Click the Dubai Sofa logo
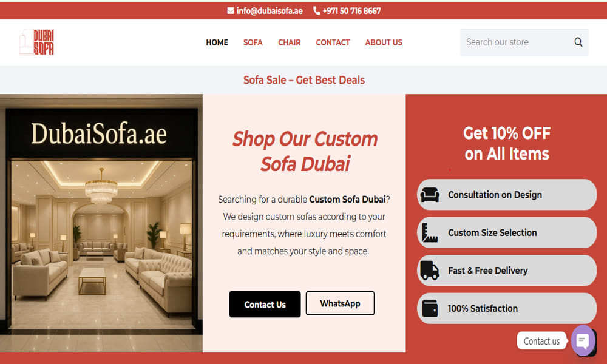The width and height of the screenshot is (607, 364). pyautogui.click(x=37, y=42)
